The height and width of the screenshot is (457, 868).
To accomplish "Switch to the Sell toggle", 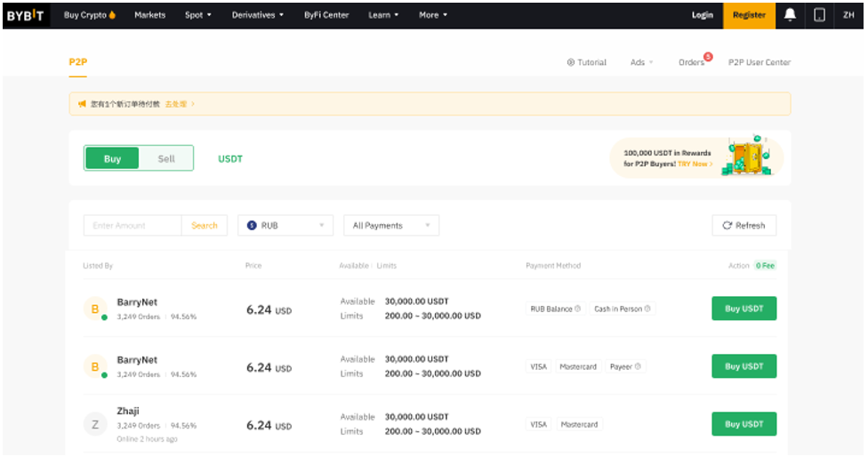I will coord(166,158).
